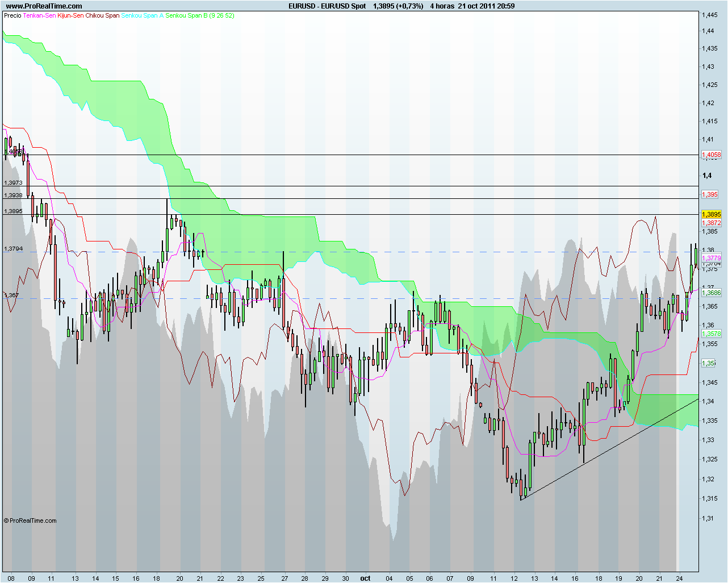Select the red 1,4058 price level label
Viewport: 728px width, 583px height.
[x=712, y=154]
